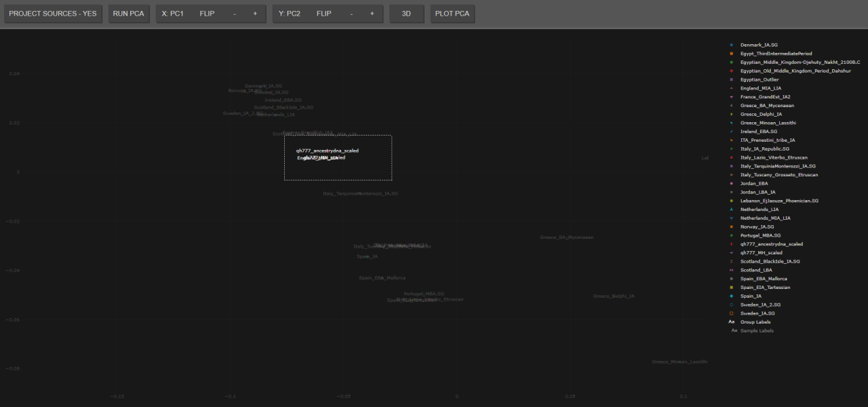Toggle Portugal_MBA.SG green legend marker
Screen dimensions: 868x407
pyautogui.click(x=732, y=235)
